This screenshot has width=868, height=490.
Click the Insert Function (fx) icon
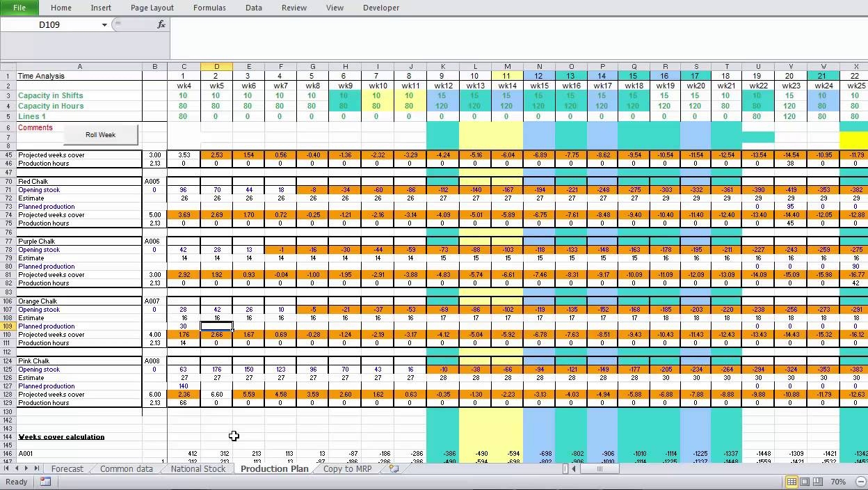[x=162, y=24]
